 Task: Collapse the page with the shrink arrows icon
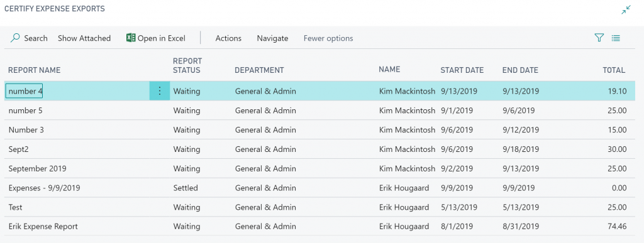(626, 10)
